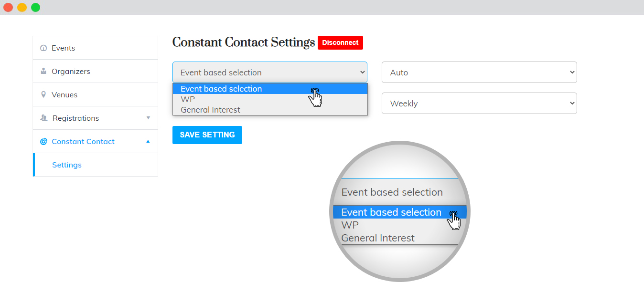Click the Constant Contact logo icon

(x=43, y=142)
